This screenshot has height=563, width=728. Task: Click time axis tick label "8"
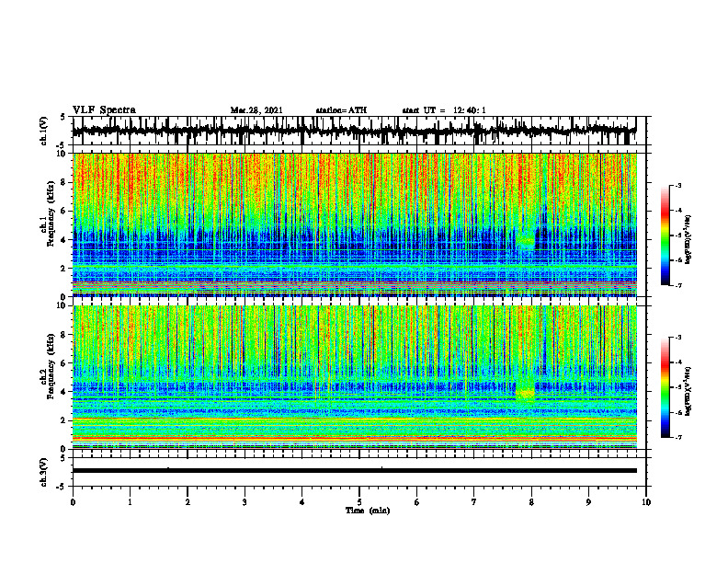pos(531,502)
